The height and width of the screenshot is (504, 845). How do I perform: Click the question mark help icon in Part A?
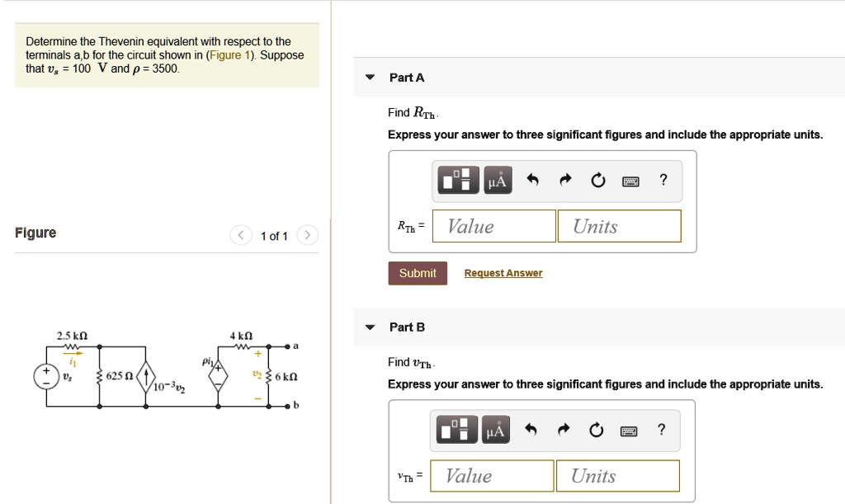[663, 180]
